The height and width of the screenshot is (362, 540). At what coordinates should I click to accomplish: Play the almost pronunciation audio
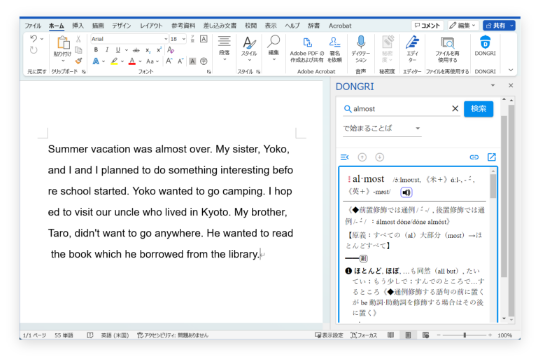point(406,192)
